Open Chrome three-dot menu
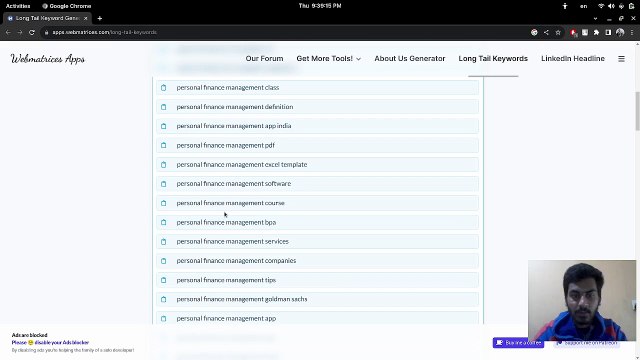Screen dimensions: 640x360 [632, 32]
